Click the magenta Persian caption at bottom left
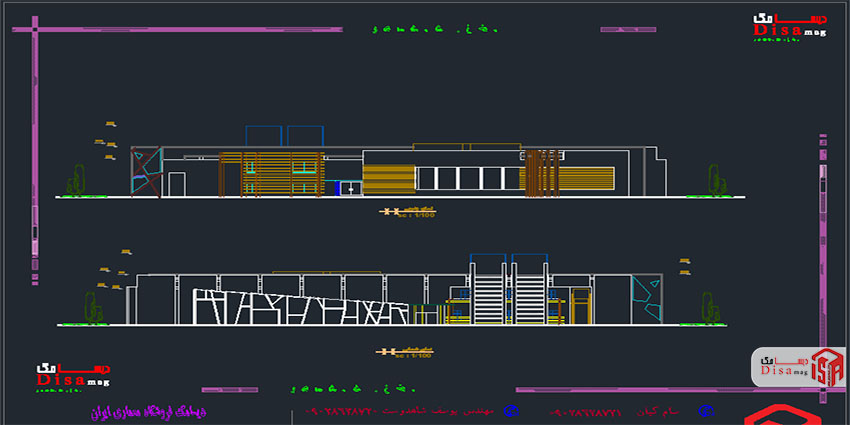This screenshot has height=425, width=850. click(145, 411)
